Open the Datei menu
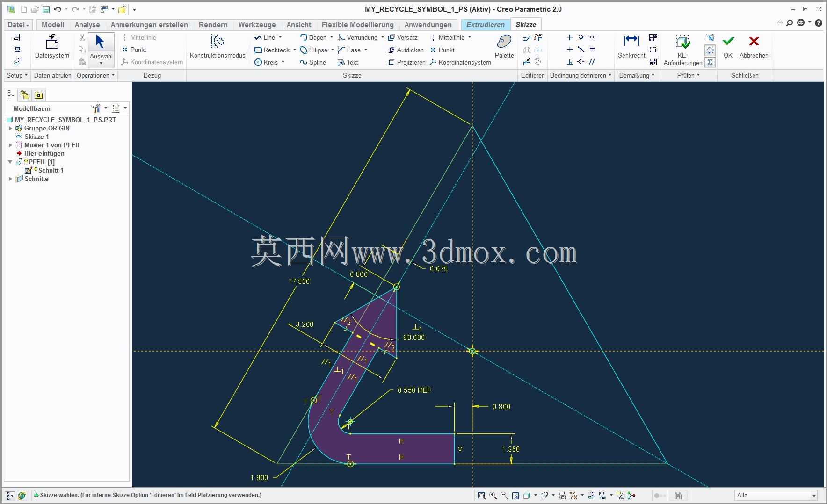This screenshot has width=827, height=504. (18, 25)
